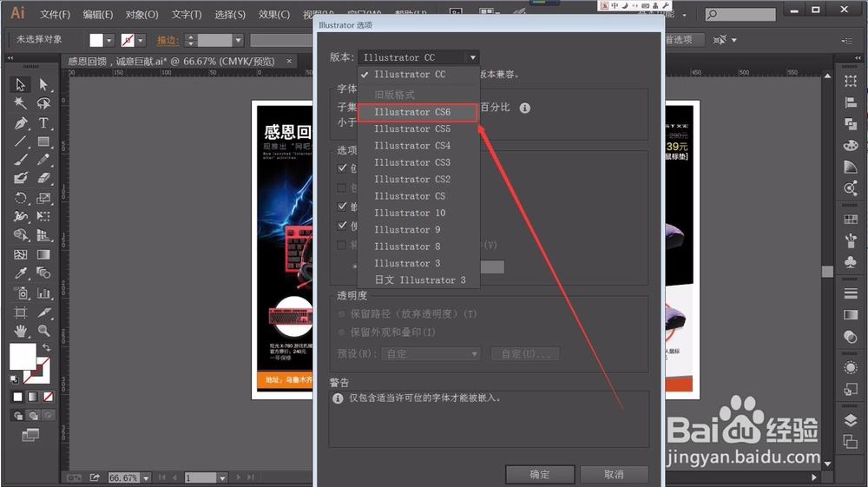Select the Rotate tool
868x487 pixels.
(20, 198)
